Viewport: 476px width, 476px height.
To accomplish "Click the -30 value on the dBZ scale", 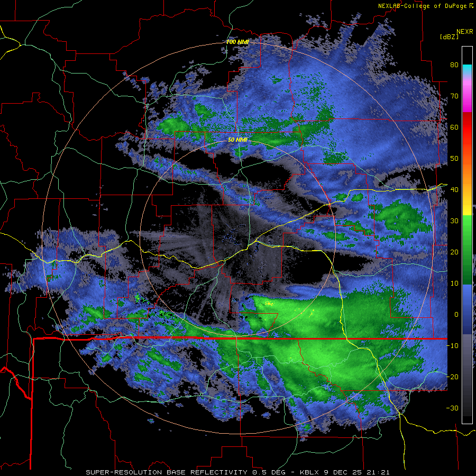I will click(x=452, y=408).
